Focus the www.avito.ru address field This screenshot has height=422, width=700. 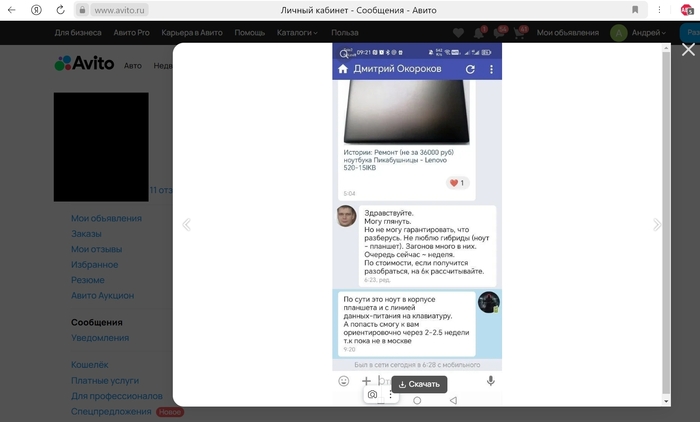119,10
